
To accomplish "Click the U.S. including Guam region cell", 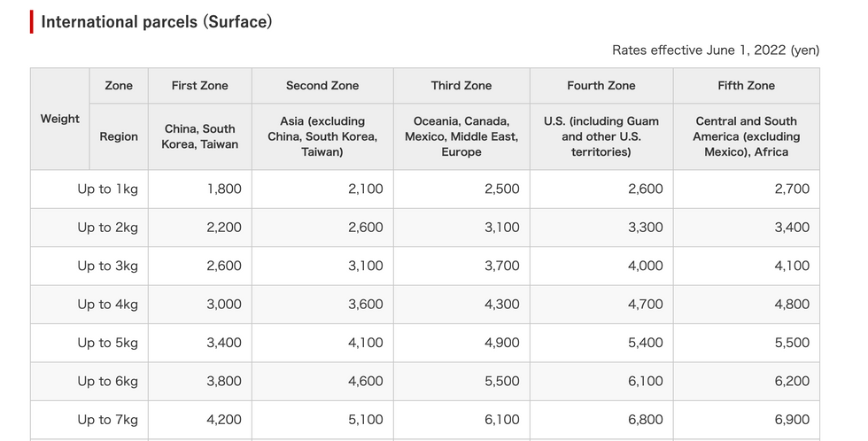I will [601, 136].
